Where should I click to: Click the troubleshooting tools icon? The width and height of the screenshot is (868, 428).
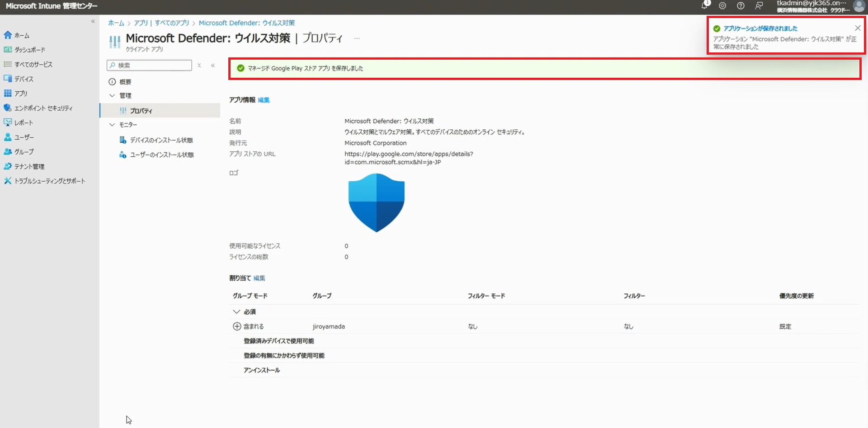coord(8,181)
